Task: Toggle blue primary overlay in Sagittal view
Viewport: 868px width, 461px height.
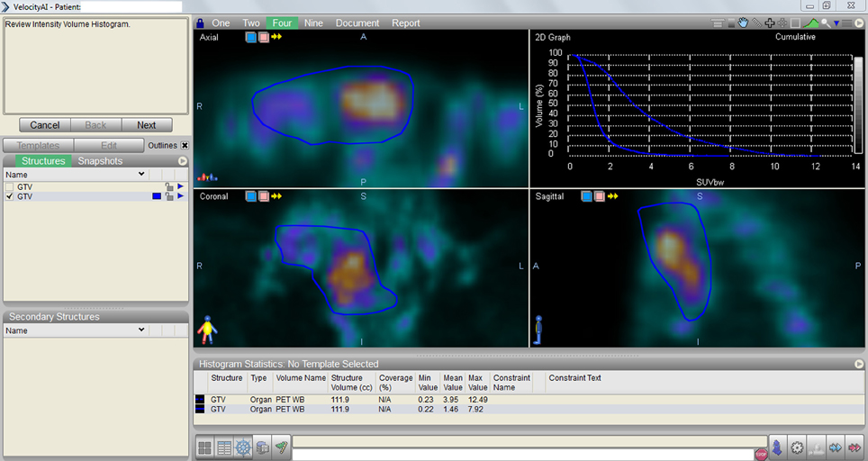Action: point(587,196)
